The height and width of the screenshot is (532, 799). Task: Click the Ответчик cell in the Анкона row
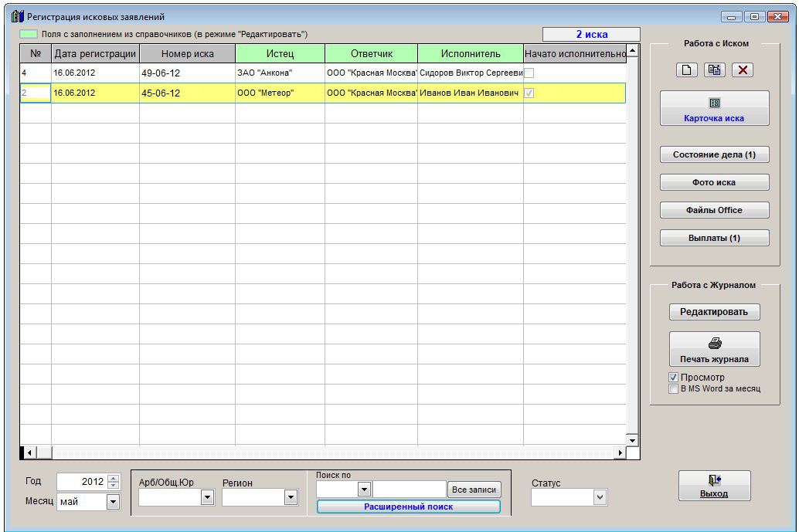(372, 73)
